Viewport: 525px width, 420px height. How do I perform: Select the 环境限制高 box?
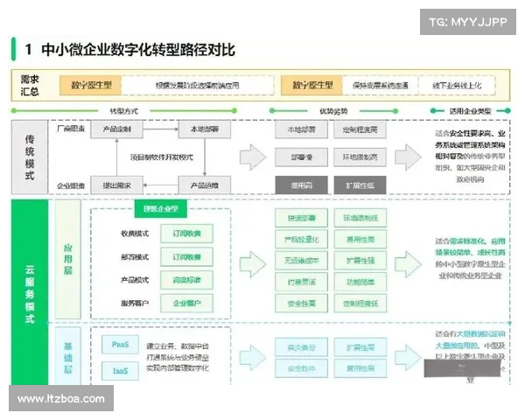pos(360,157)
